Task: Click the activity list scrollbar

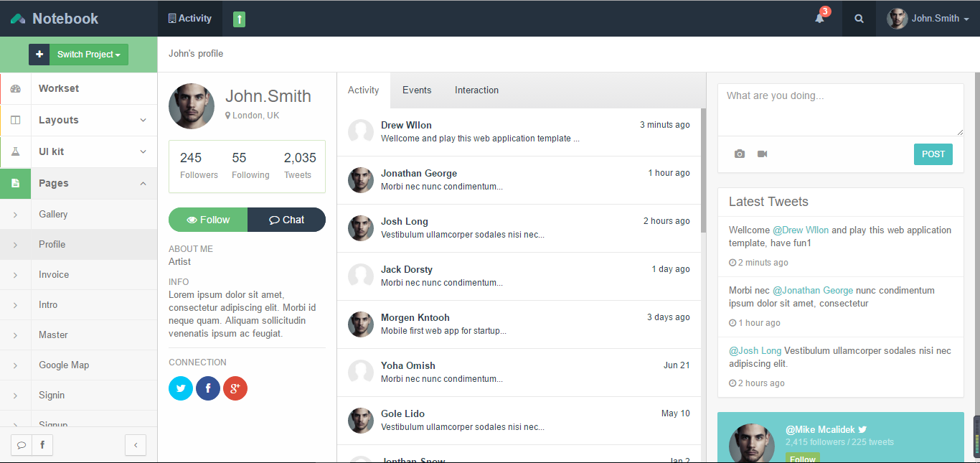Action: coord(703,170)
